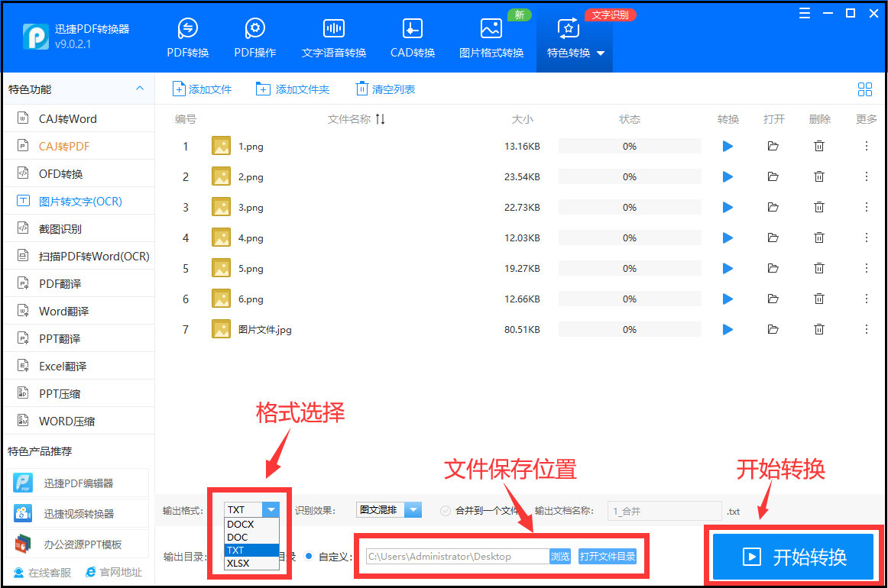The height and width of the screenshot is (588, 888).
Task: Toggle 合并到一个文件 checkbox
Action: click(x=446, y=510)
